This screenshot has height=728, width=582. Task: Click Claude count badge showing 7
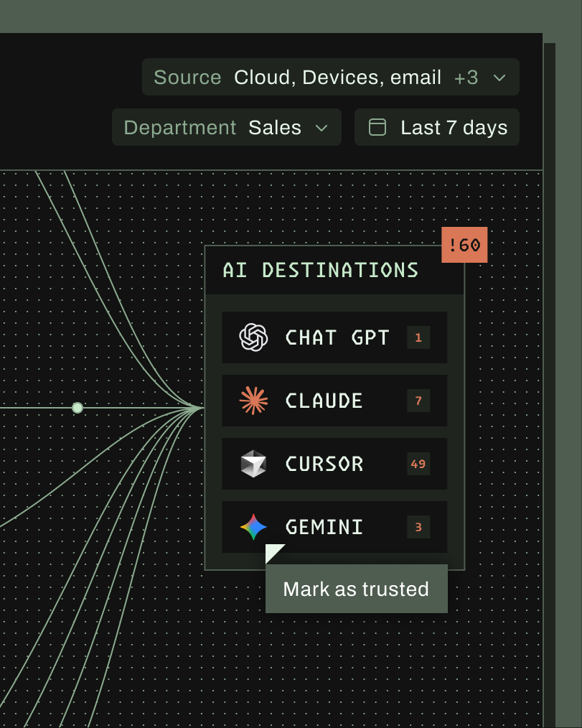[418, 401]
